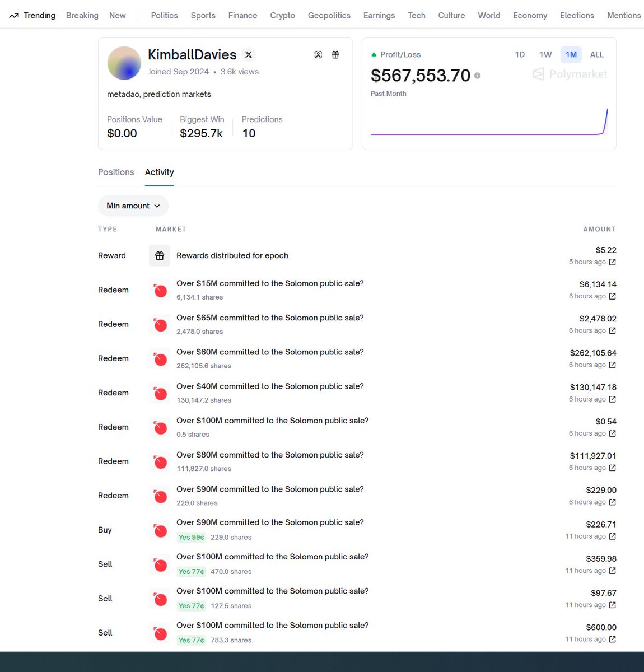This screenshot has width=644, height=672.
Task: Click the gift icon in Rewards row
Action: [x=160, y=255]
